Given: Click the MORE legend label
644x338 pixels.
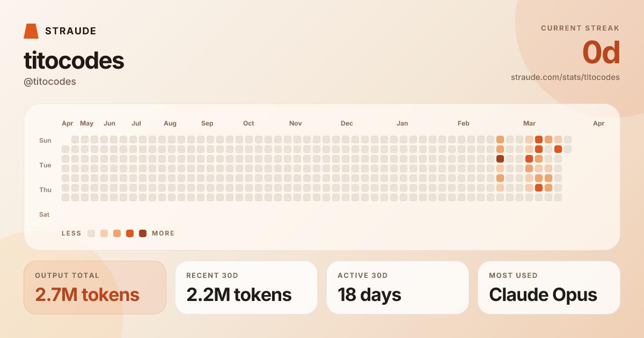Looking at the screenshot, I should pyautogui.click(x=163, y=233).
